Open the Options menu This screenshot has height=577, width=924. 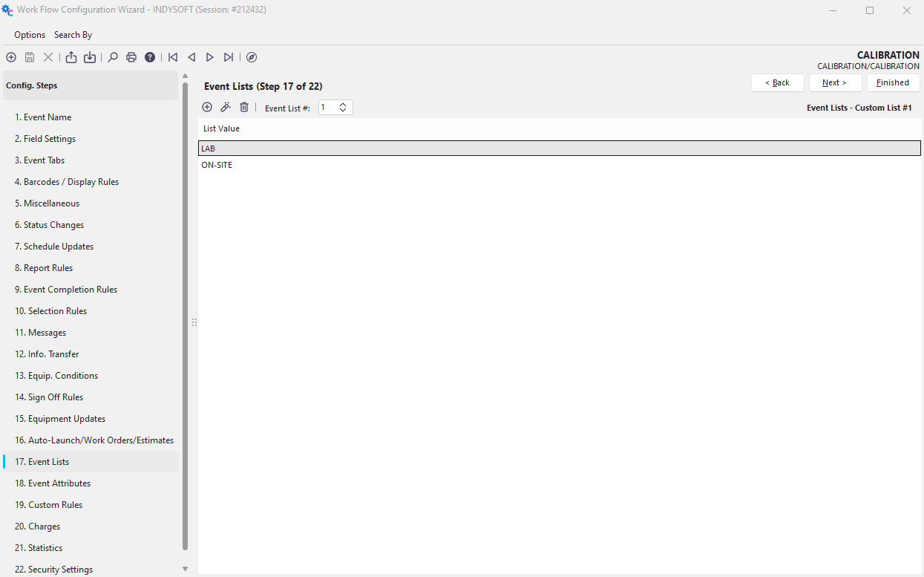(30, 35)
